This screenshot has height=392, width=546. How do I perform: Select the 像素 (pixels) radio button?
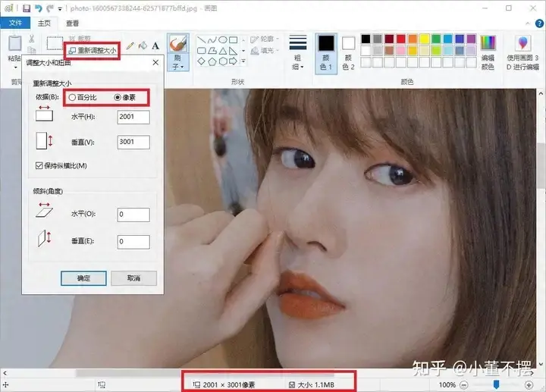coord(118,97)
